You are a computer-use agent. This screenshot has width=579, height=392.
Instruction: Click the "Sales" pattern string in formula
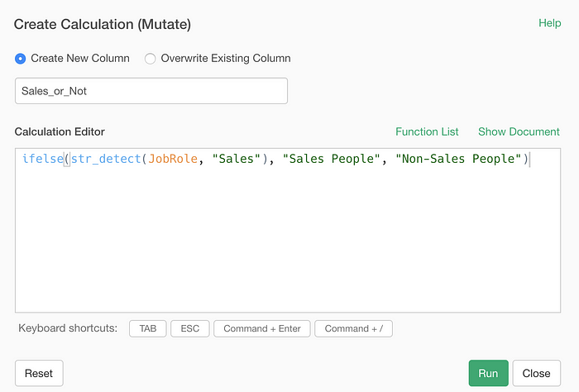(237, 159)
